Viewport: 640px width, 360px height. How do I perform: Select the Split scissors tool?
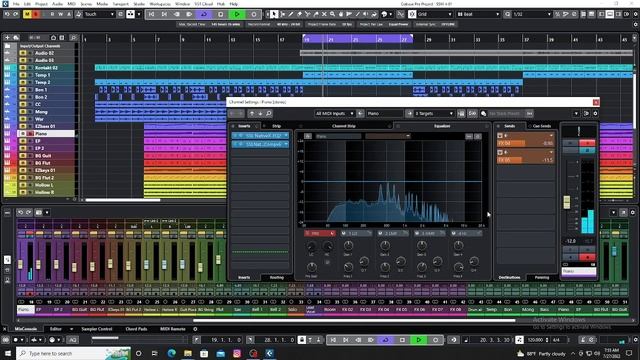click(308, 14)
